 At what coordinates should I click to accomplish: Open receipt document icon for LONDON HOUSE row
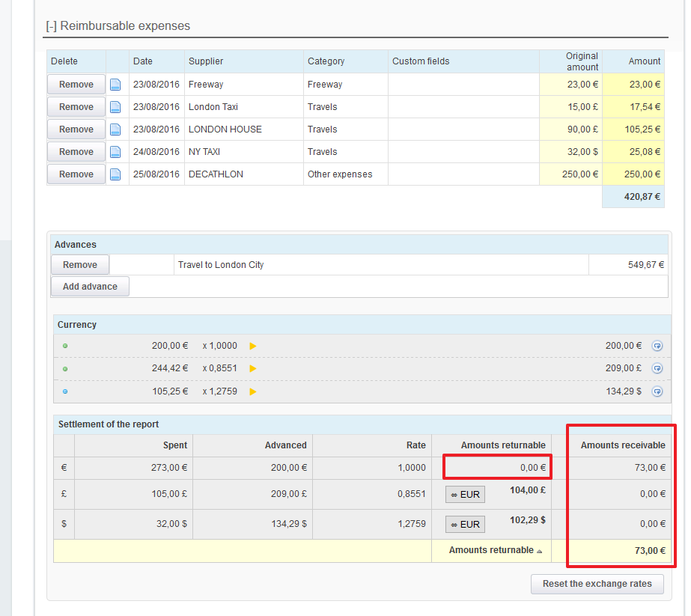click(x=115, y=129)
